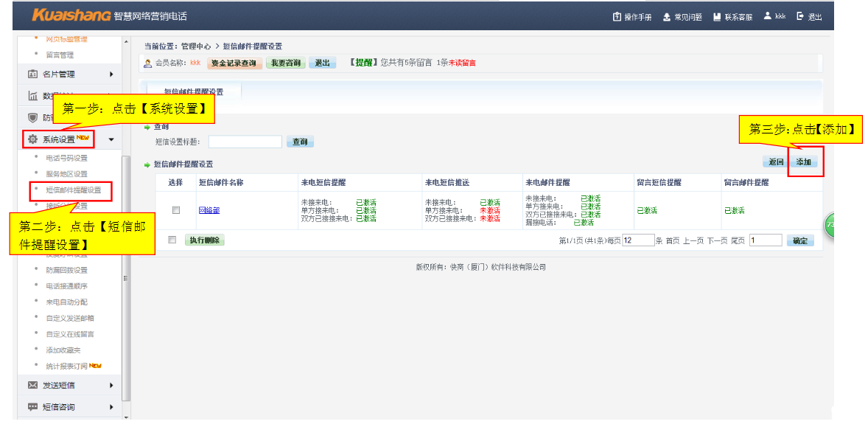Check the checkbox for 网络部 row
This screenshot has height=427, width=868.
coord(176,210)
